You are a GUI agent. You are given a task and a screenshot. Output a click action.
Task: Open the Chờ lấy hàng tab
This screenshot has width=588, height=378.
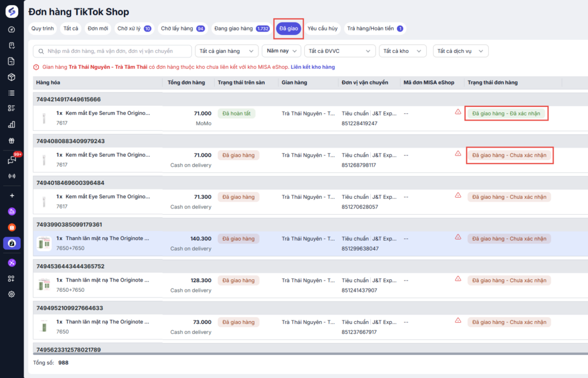(x=183, y=29)
